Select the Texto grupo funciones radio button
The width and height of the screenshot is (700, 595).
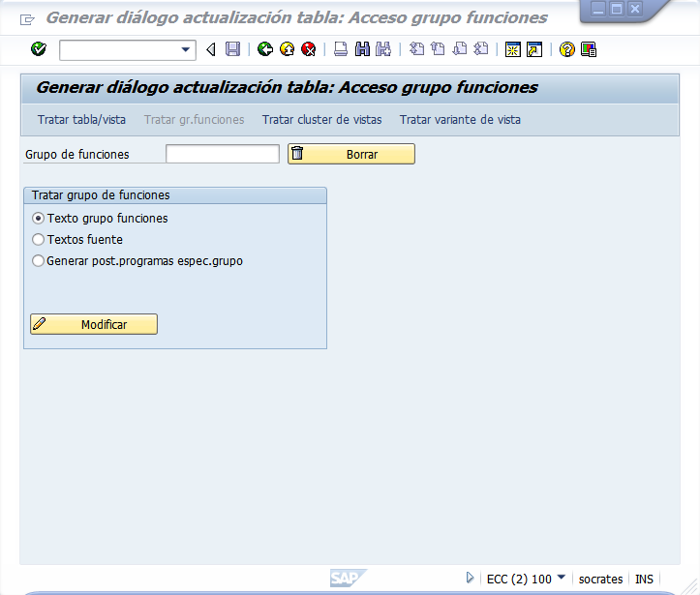[39, 219]
